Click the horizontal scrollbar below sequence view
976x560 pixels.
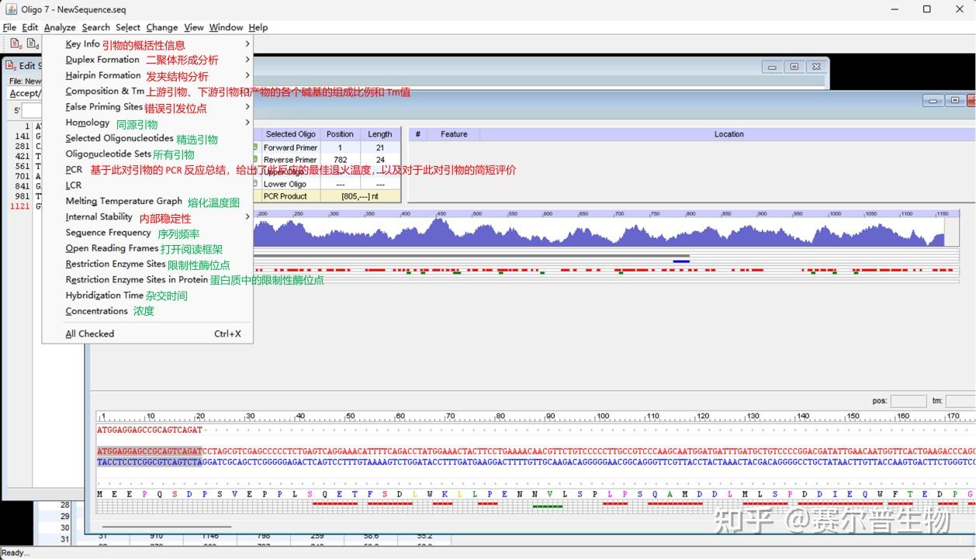coord(166,527)
